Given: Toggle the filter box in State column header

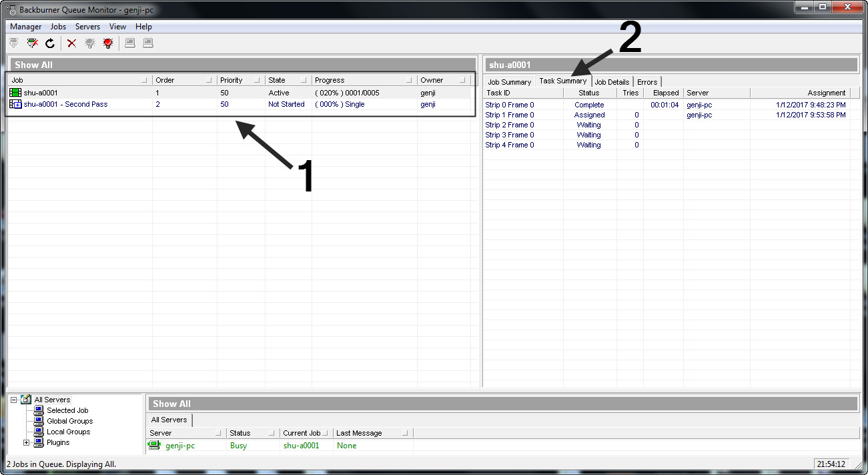Looking at the screenshot, I should (x=303, y=81).
